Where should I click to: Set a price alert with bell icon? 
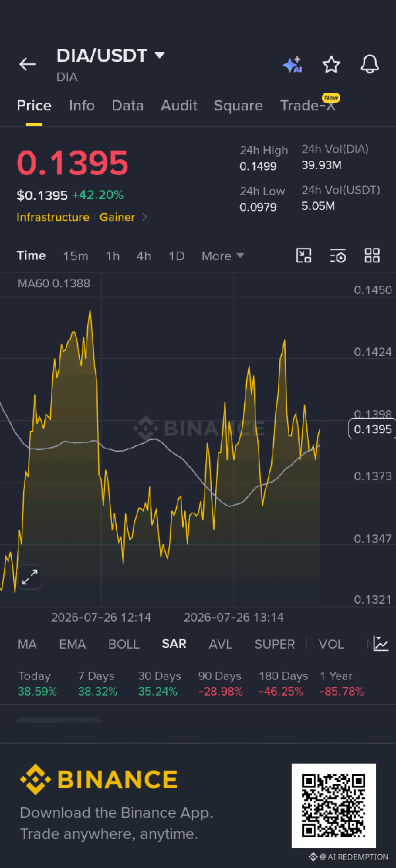370,64
